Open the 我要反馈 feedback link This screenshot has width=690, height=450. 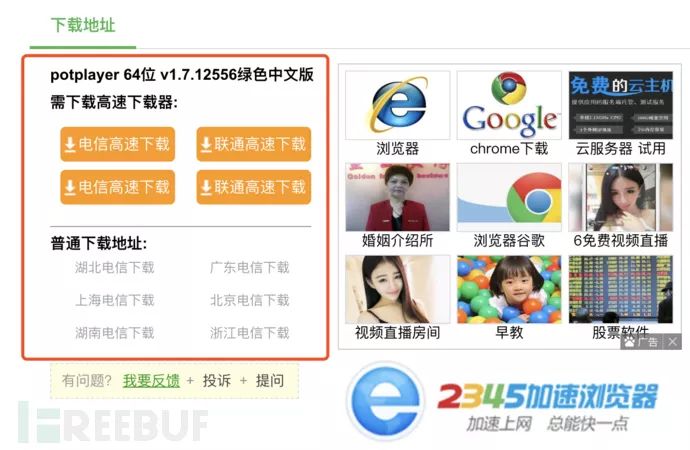coord(151,380)
